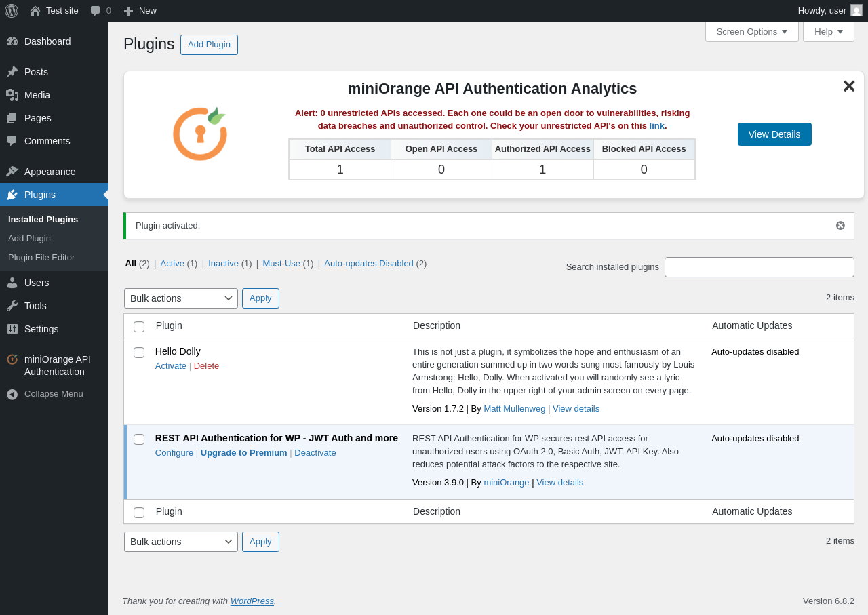Image resolution: width=868 pixels, height=615 pixels.
Task: Filter by Must-Use plugins
Action: [281, 263]
